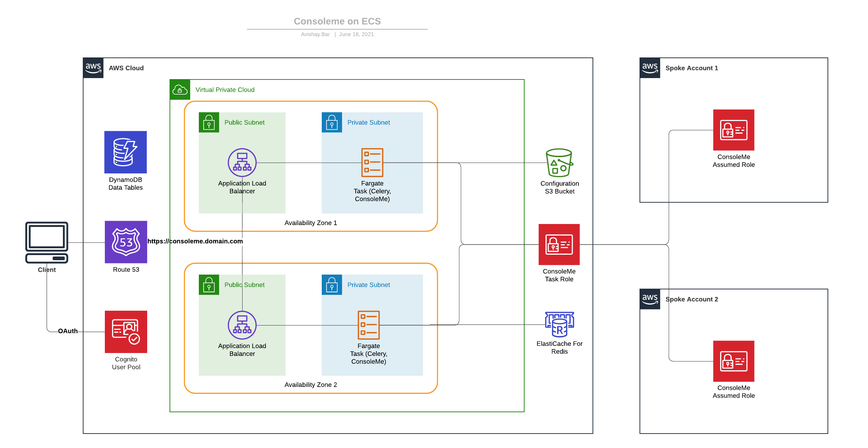Click the AWS logo of Spoke Account 1
868x448 pixels.
[650, 68]
